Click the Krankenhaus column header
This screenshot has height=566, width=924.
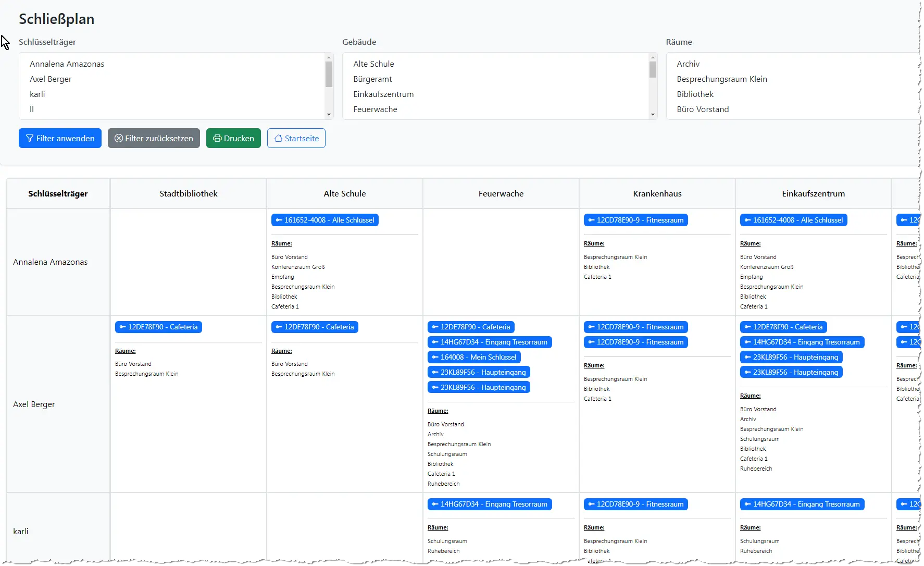coord(657,194)
